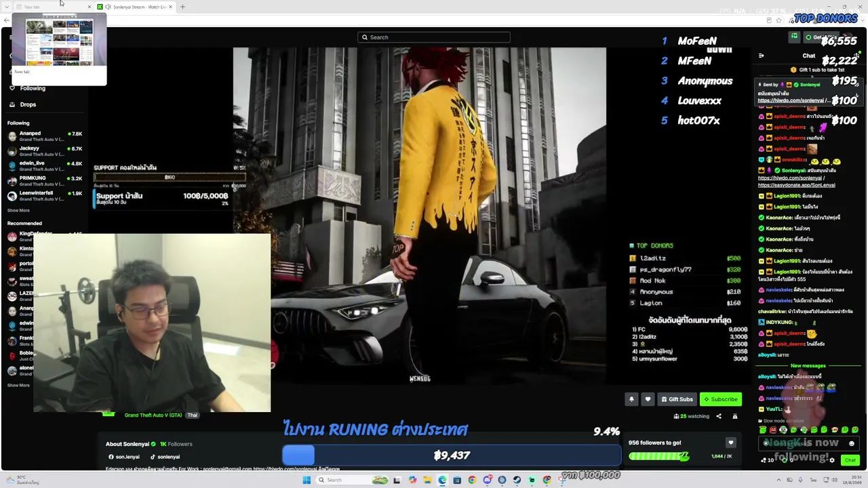The width and height of the screenshot is (868, 488).
Task: Open the tab search dropdown arrow
Action: point(6,7)
